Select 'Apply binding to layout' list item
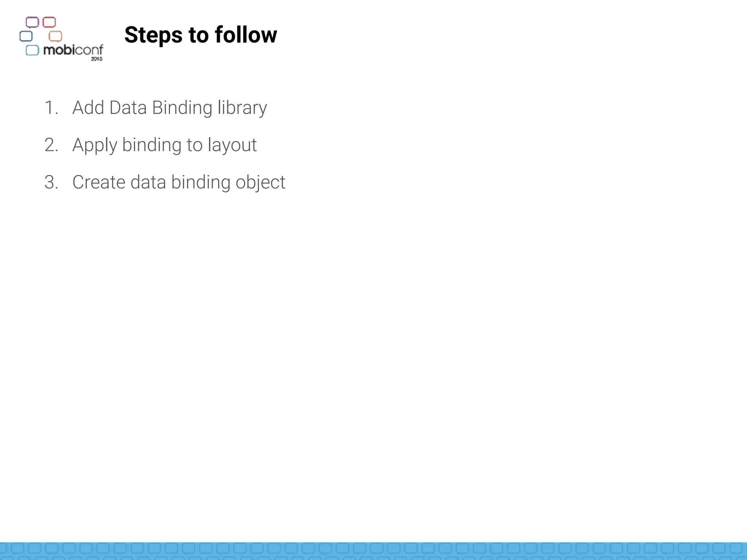 coord(165,145)
